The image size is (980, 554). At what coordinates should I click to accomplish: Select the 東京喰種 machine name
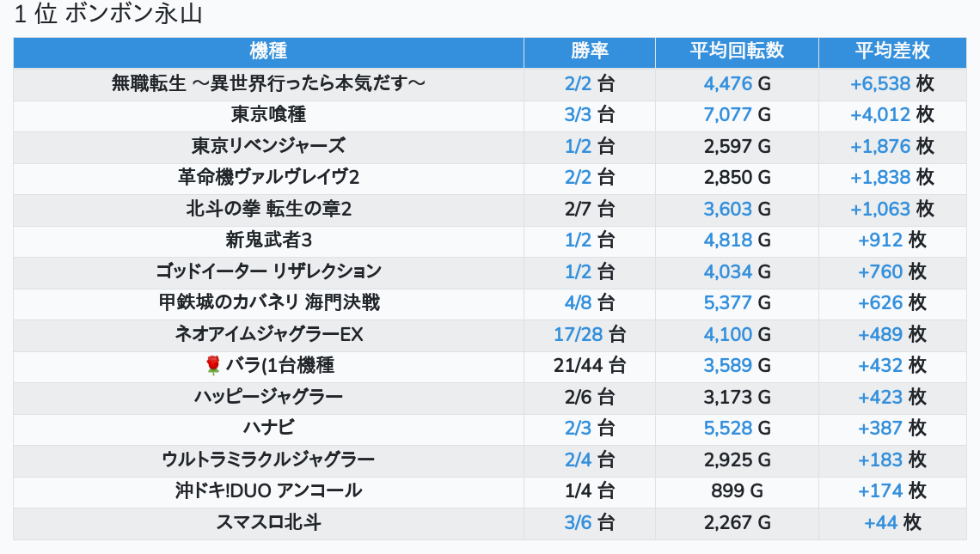pos(268,114)
